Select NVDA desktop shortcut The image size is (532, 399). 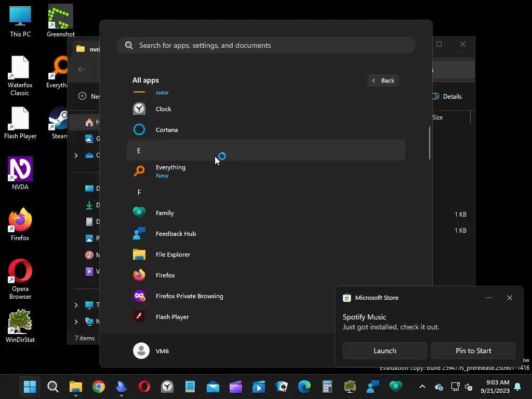pos(20,173)
